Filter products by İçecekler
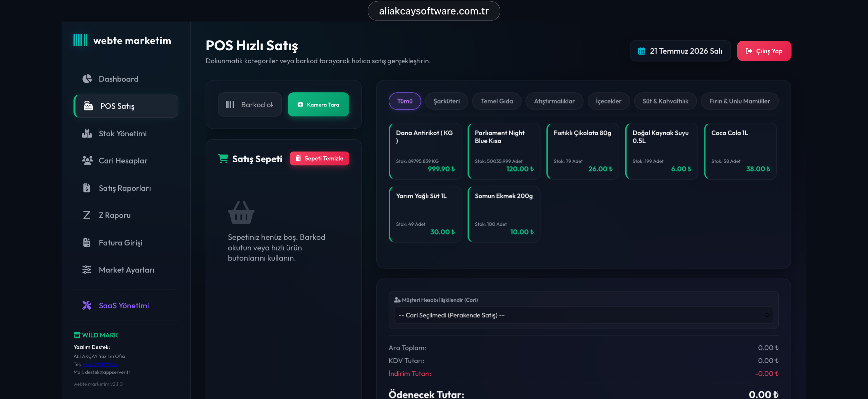This screenshot has height=399, width=868. [608, 101]
